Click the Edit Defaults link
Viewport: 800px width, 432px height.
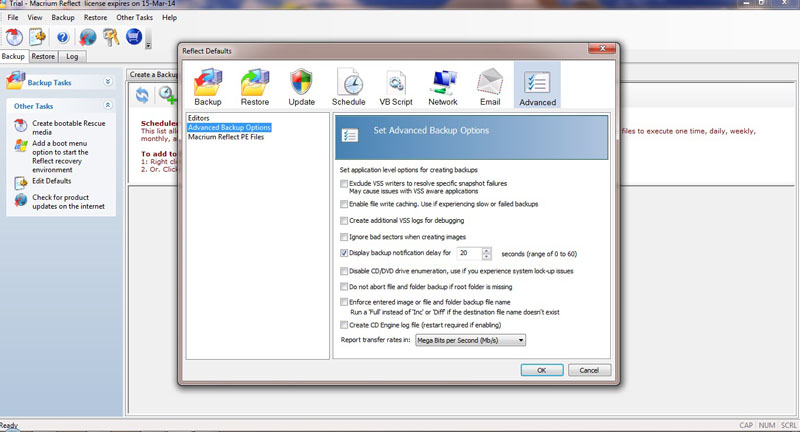coord(52,181)
